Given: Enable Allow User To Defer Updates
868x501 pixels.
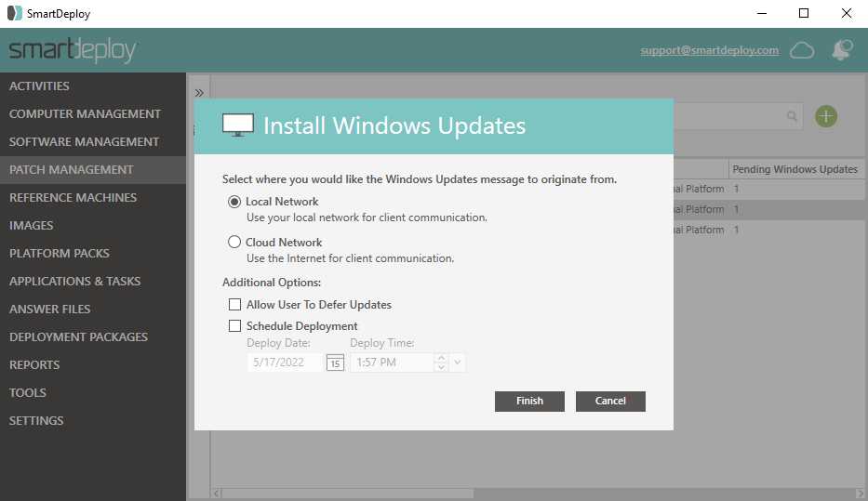Looking at the screenshot, I should pos(234,305).
